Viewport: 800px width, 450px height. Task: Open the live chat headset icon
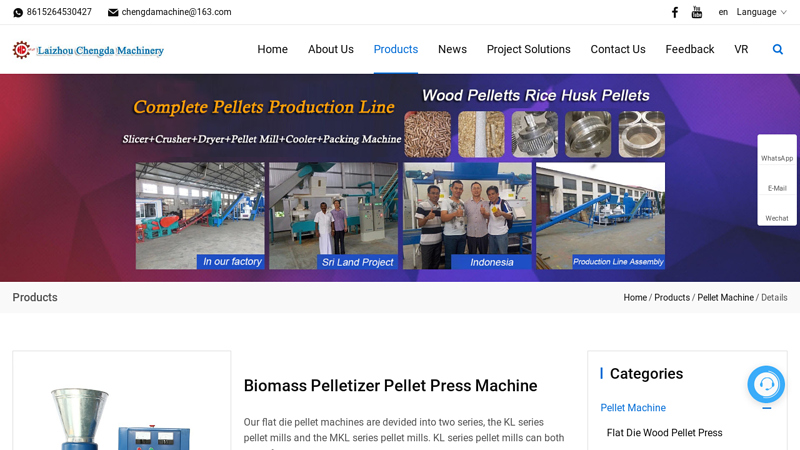pos(766,384)
